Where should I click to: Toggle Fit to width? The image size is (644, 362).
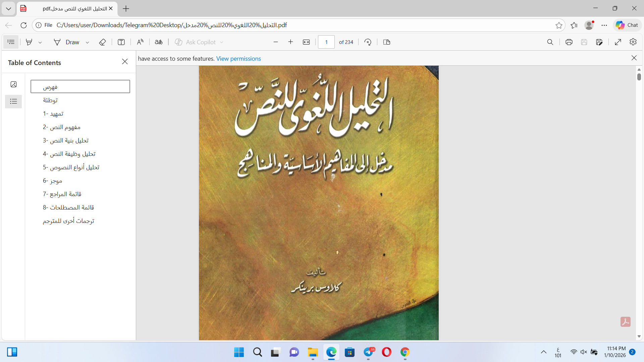click(x=306, y=42)
